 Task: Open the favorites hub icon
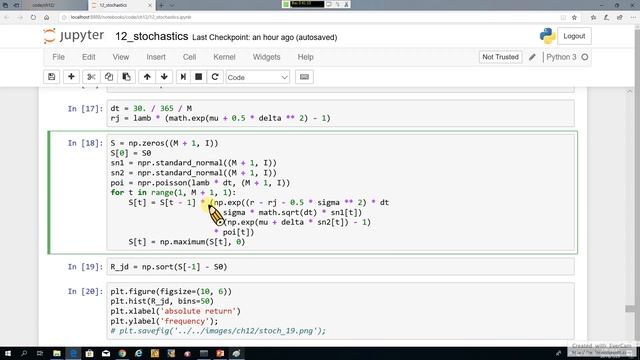click(x=593, y=17)
